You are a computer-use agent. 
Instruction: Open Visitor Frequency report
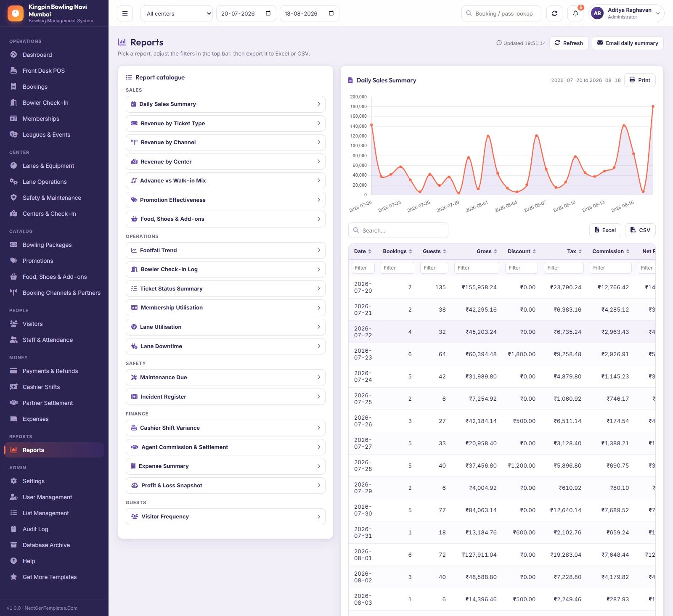pos(225,517)
